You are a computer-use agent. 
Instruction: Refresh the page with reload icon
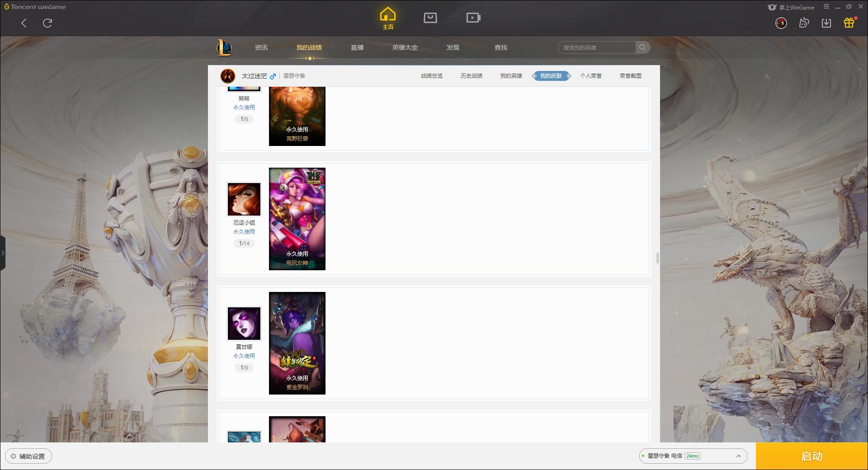tap(47, 23)
